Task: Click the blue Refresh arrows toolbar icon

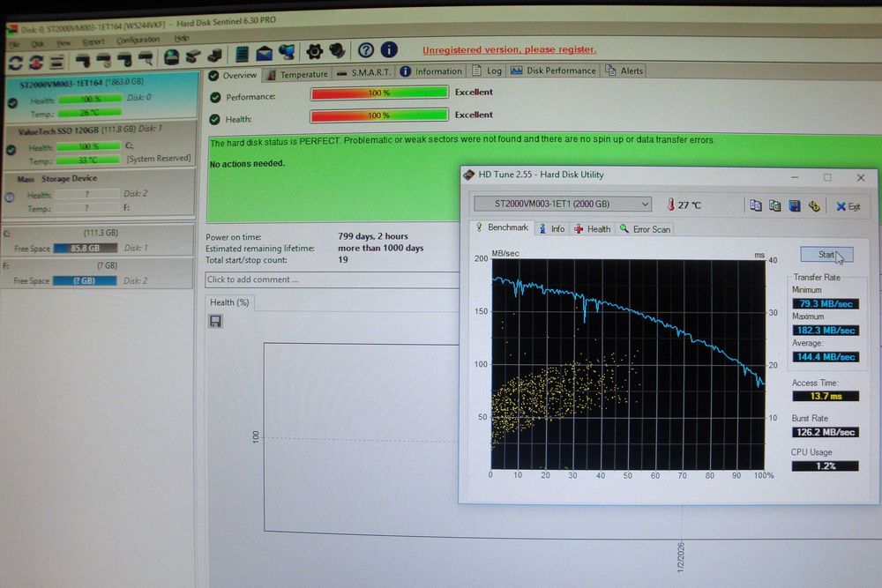Action: (15, 63)
